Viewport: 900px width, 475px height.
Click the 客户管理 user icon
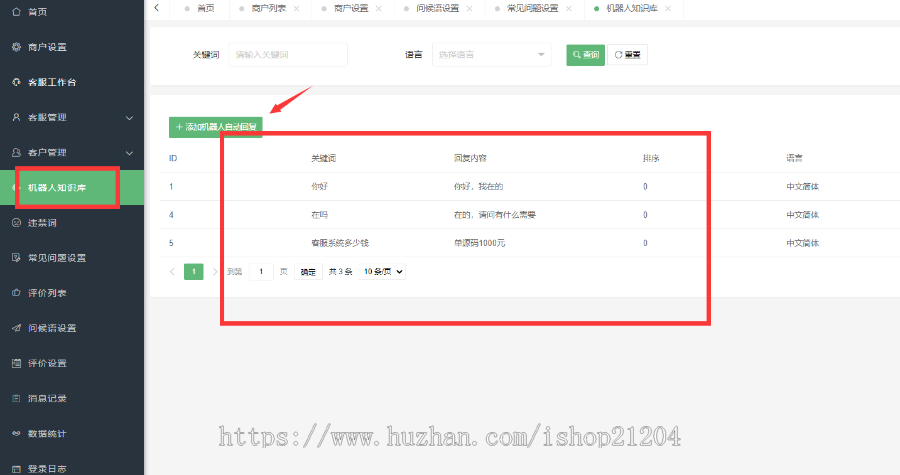(x=16, y=152)
